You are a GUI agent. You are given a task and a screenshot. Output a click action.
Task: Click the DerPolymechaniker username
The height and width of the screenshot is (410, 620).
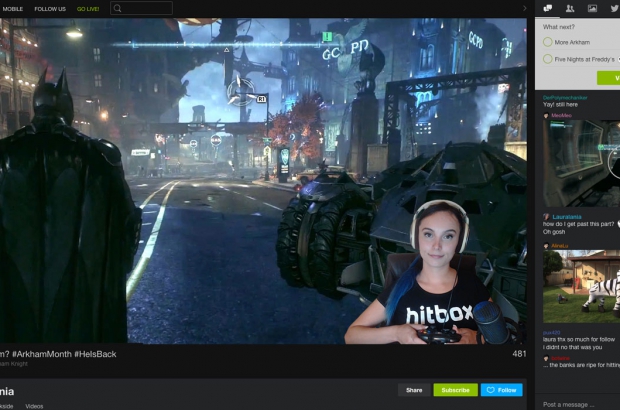(x=565, y=98)
